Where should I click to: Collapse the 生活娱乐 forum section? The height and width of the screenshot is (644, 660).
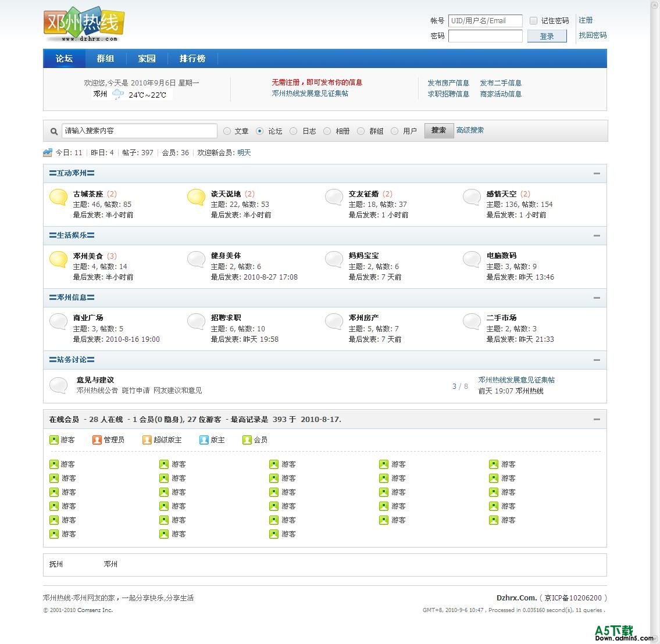(597, 235)
